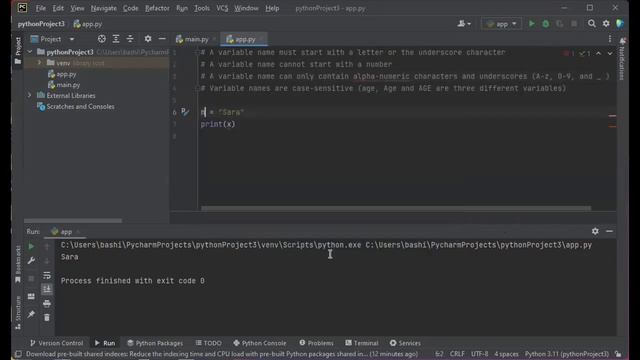Open the user account icon in the toolbar
This screenshot has height=360, width=640.
[464, 24]
